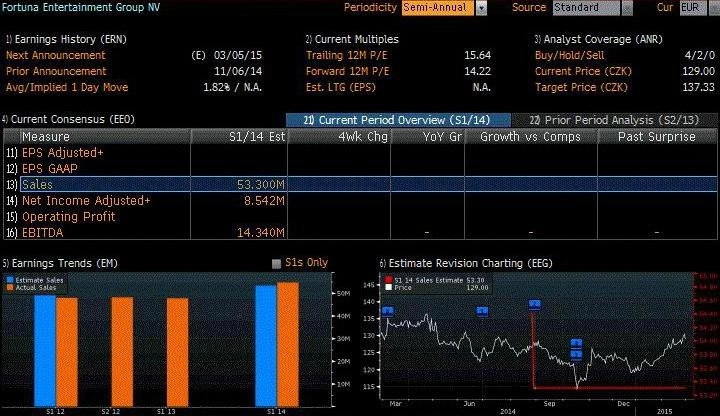Viewport: 720px width, 416px height.
Task: Open Earnings History (ERN) section
Action: point(66,39)
